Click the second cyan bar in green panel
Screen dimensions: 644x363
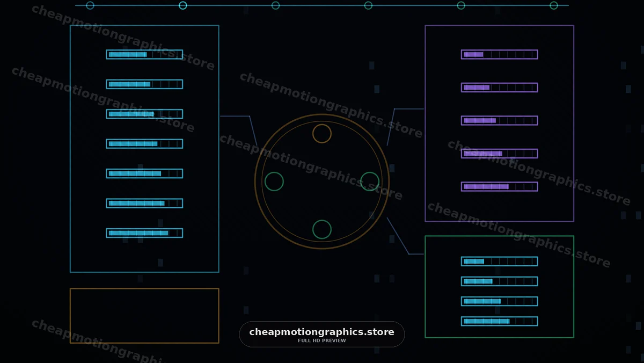click(x=499, y=281)
